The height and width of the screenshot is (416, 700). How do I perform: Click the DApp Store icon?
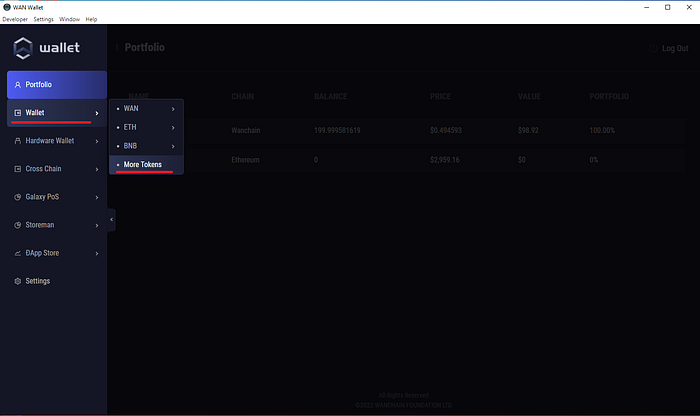[17, 253]
